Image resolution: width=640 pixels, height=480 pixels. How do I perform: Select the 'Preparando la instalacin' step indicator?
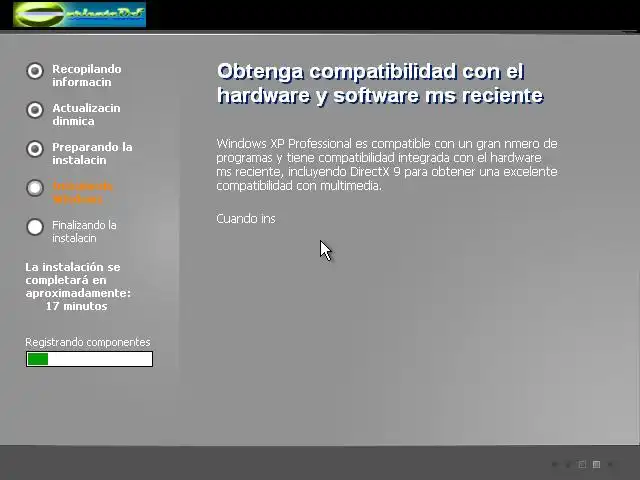[x=35, y=149]
